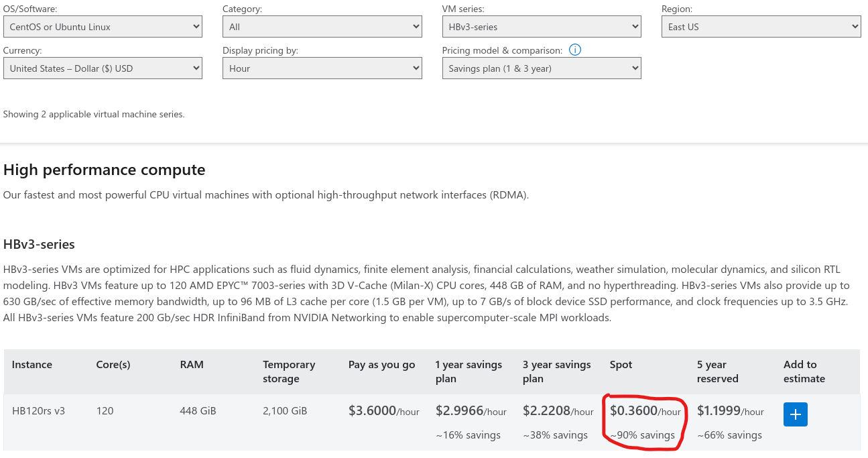Open the OS/Software dropdown showing CentOS or Ubuntu Linux

tap(103, 27)
